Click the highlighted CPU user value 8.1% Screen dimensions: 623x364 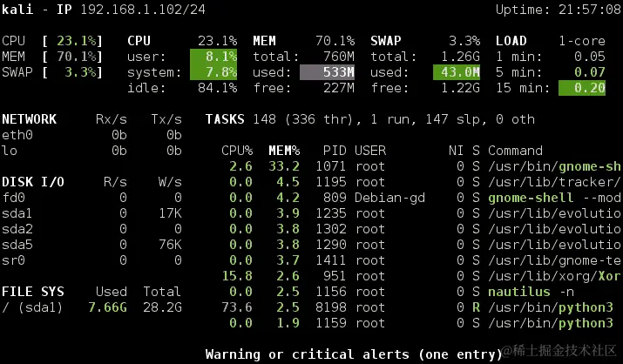(x=213, y=57)
